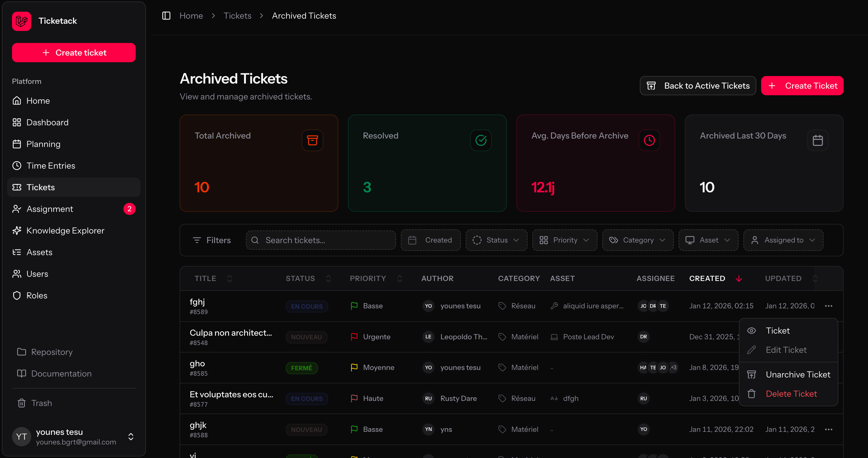Open Time Entries from the sidebar

point(50,165)
